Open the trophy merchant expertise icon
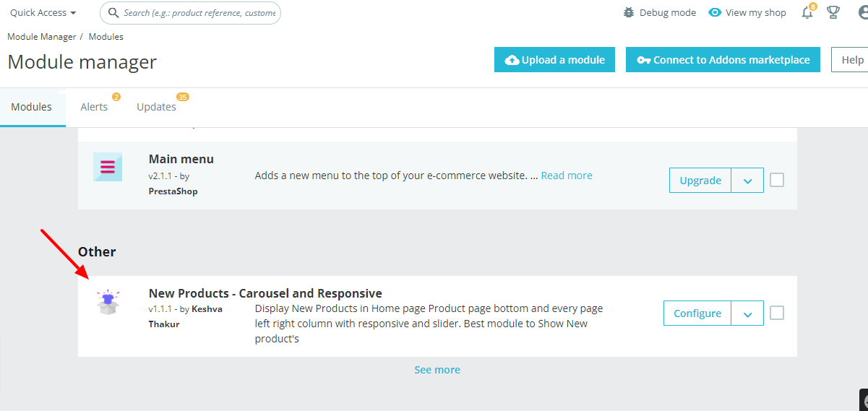Image resolution: width=868 pixels, height=411 pixels. (x=833, y=12)
